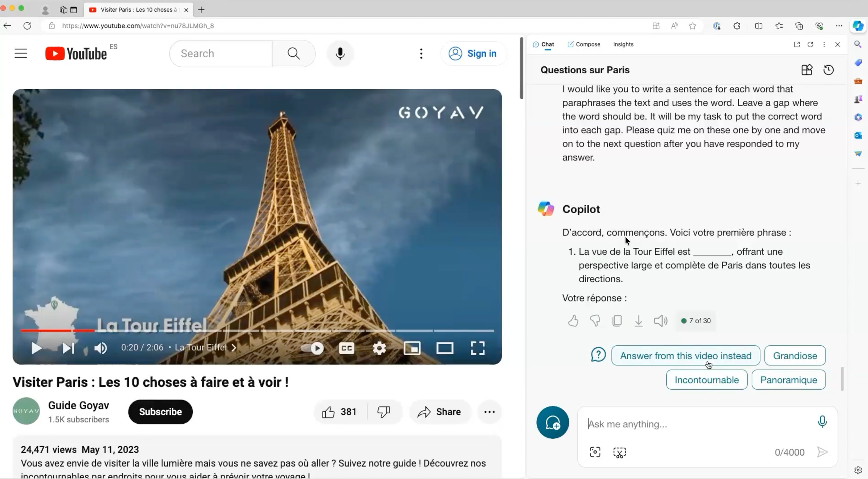868x479 pixels.
Task: Open Guide Goyav channel name link
Action: (78, 405)
